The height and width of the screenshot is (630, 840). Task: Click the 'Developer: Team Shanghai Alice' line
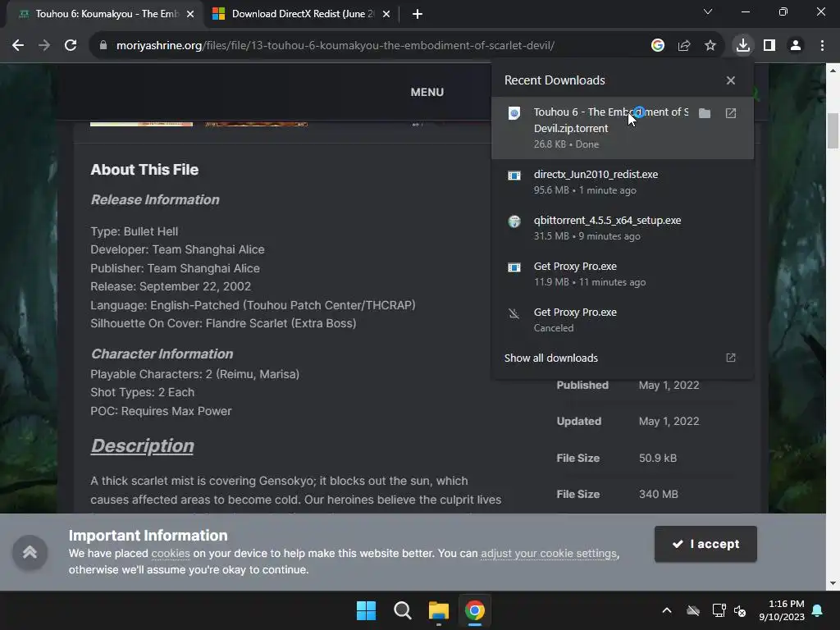(177, 249)
